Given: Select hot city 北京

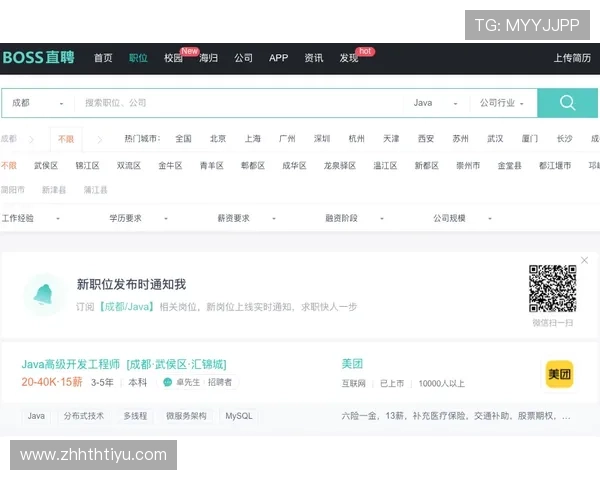Looking at the screenshot, I should click(218, 139).
